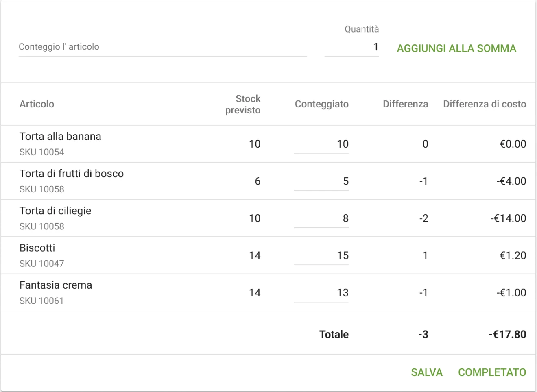Click the COMPLETATO button
537x392 pixels.
coord(492,372)
